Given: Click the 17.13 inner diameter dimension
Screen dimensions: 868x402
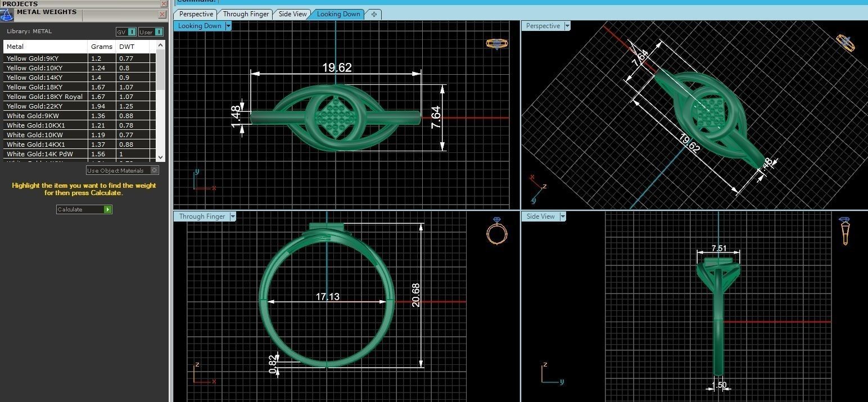Looking at the screenshot, I should click(327, 297).
